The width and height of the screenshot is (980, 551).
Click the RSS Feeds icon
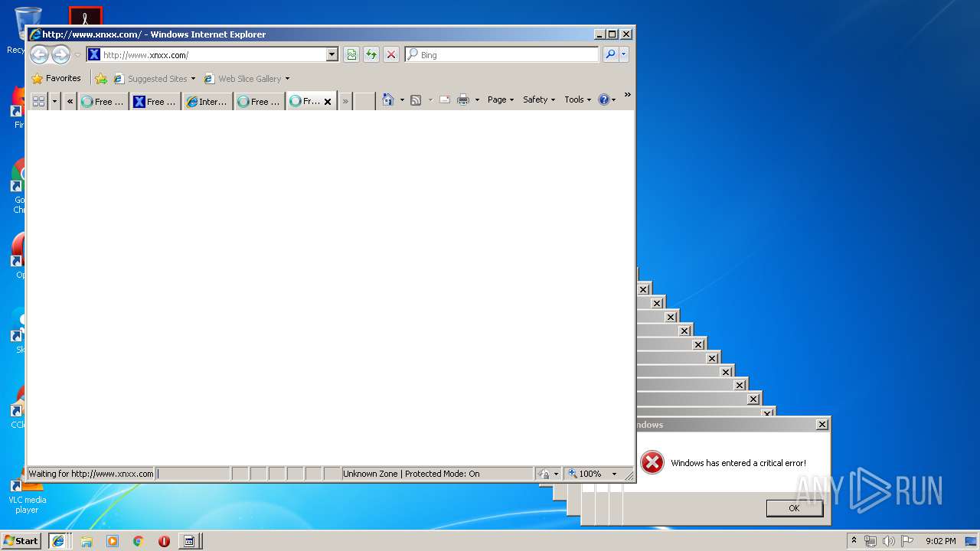(x=416, y=99)
